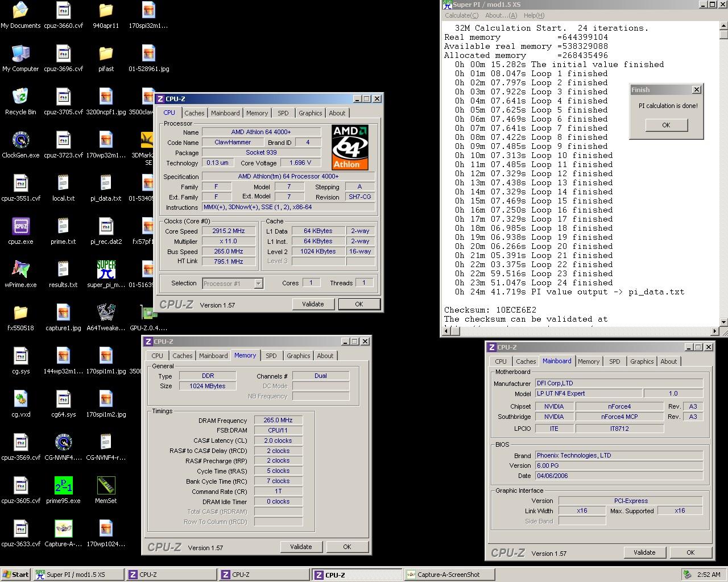Switch to SPD tab in top CPU-Z window
Image resolution: width=728 pixels, height=582 pixels.
click(x=283, y=113)
